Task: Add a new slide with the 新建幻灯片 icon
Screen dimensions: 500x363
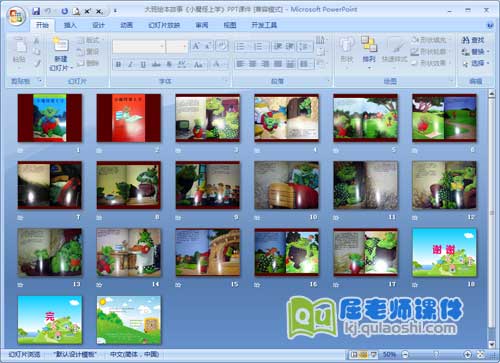Action: tap(61, 44)
